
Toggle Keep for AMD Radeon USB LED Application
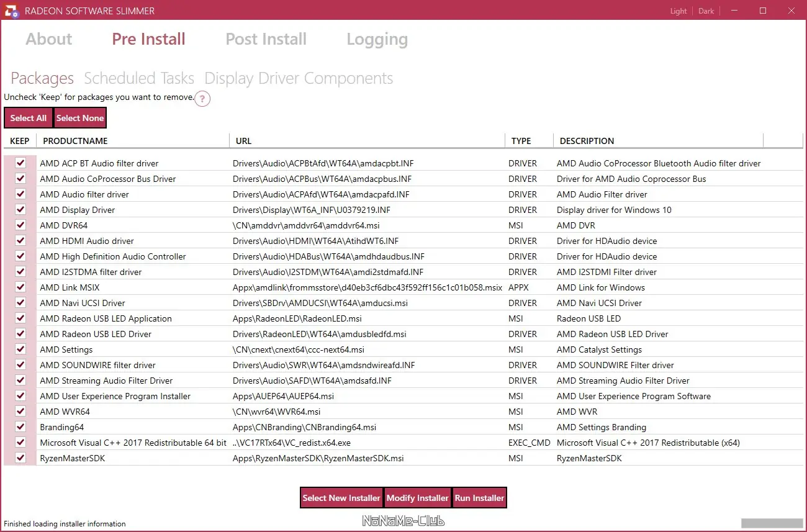tap(20, 318)
